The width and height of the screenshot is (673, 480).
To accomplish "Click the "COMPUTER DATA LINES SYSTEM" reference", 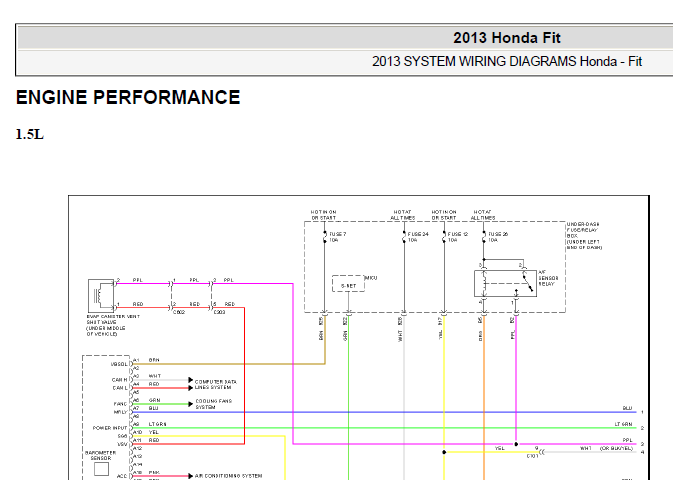I will pos(215,384).
